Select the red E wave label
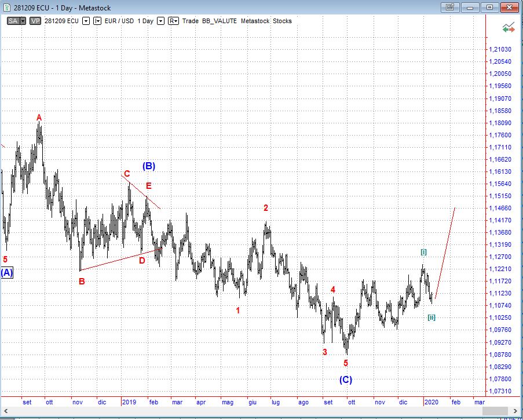The height and width of the screenshot is (420, 523). click(x=149, y=186)
